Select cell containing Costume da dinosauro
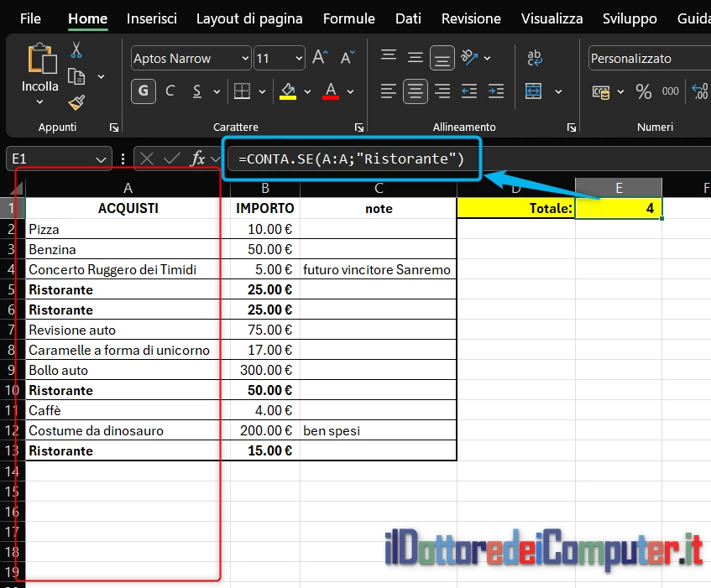The width and height of the screenshot is (711, 588). [128, 430]
